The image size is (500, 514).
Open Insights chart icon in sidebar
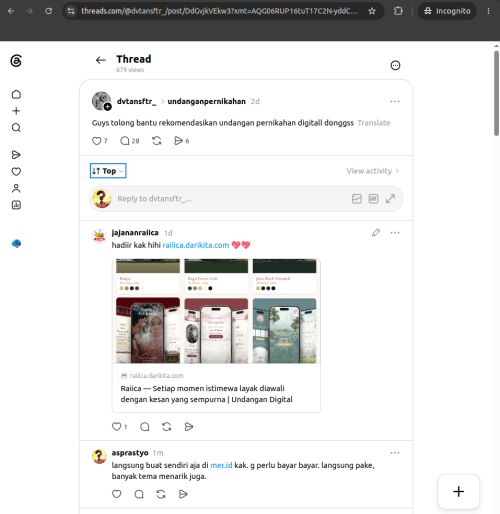[16, 205]
